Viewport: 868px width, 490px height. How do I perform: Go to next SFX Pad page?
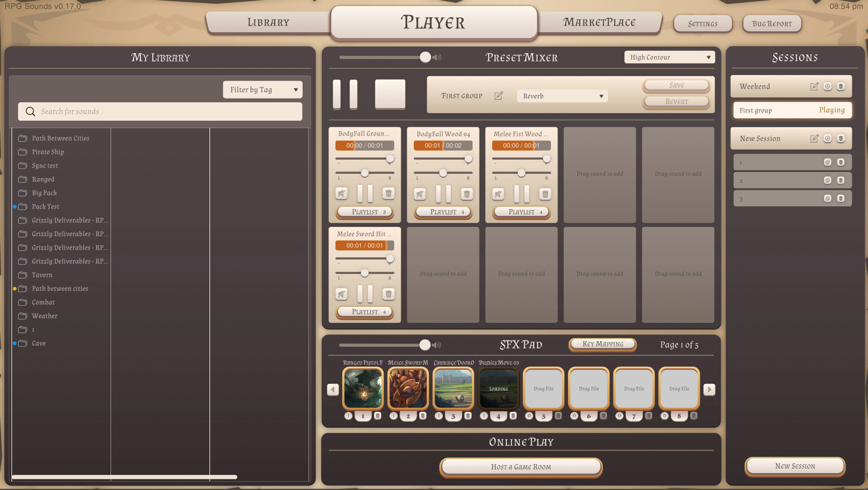pos(709,389)
